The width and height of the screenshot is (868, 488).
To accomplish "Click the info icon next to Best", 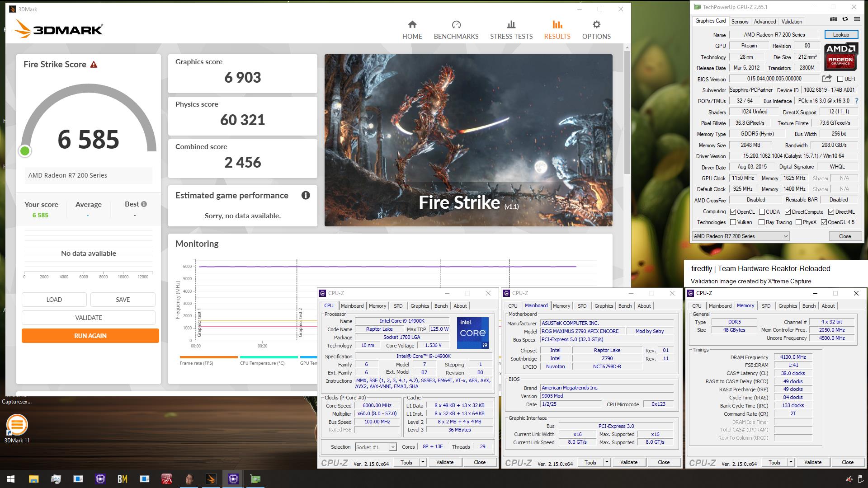I will point(144,204).
